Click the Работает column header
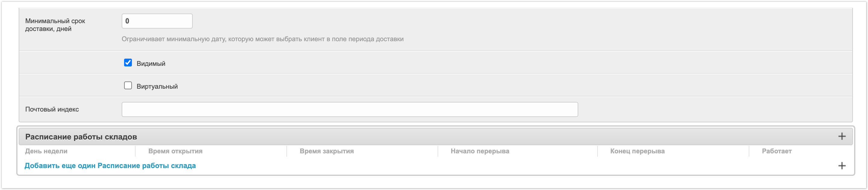The image size is (868, 190). click(x=777, y=151)
